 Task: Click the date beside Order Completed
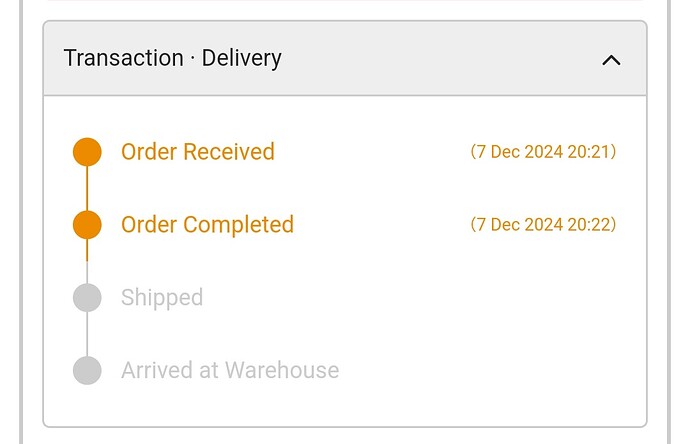coord(521,225)
